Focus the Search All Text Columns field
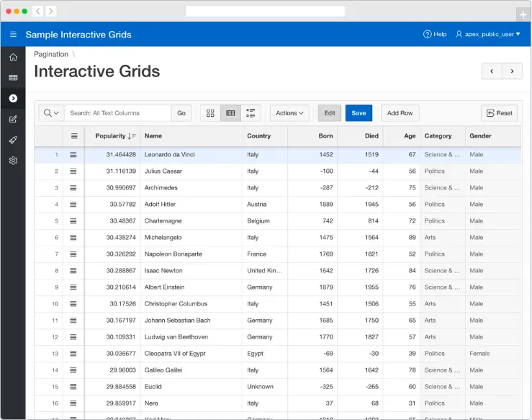 [118, 113]
